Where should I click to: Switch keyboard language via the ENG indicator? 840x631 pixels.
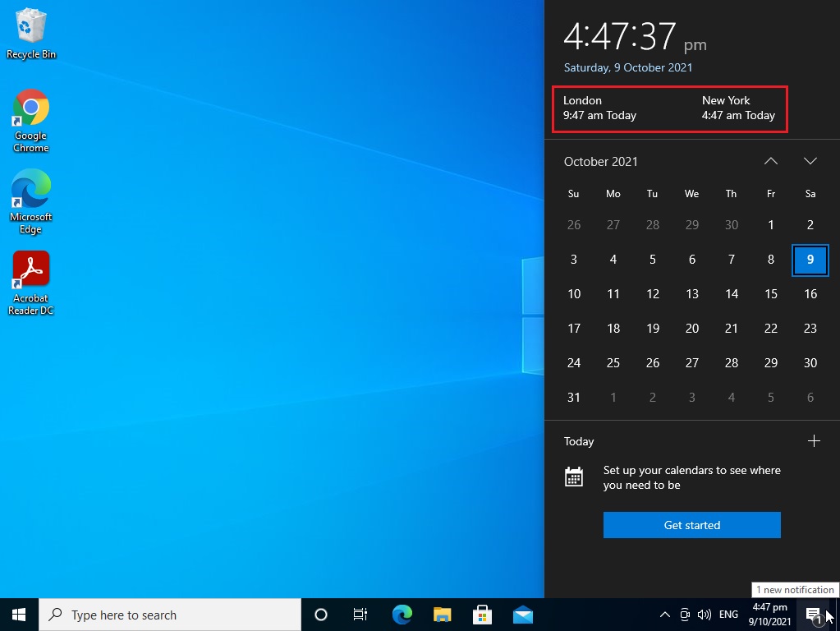[726, 615]
